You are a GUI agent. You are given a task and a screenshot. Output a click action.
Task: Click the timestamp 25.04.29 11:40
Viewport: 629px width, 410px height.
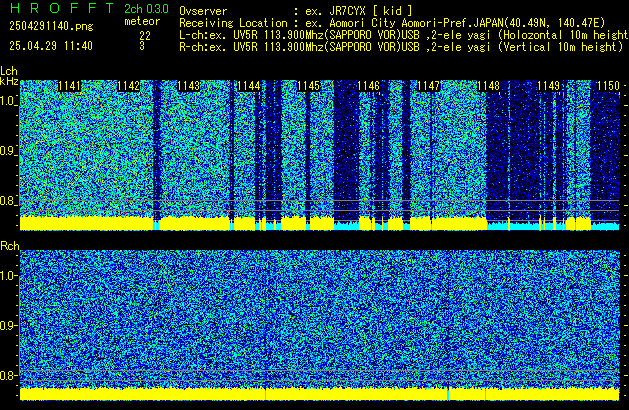click(x=51, y=46)
